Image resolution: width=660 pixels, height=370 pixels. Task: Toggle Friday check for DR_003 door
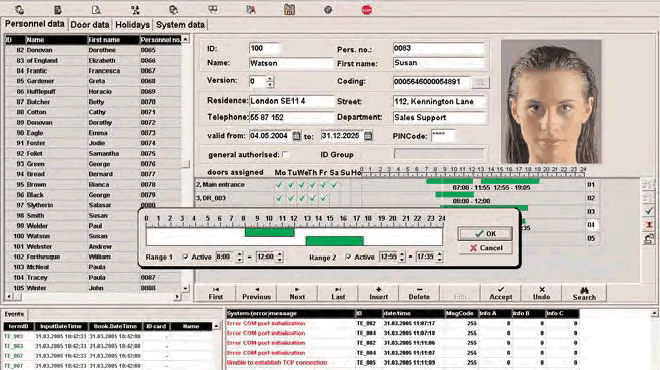pyautogui.click(x=323, y=198)
